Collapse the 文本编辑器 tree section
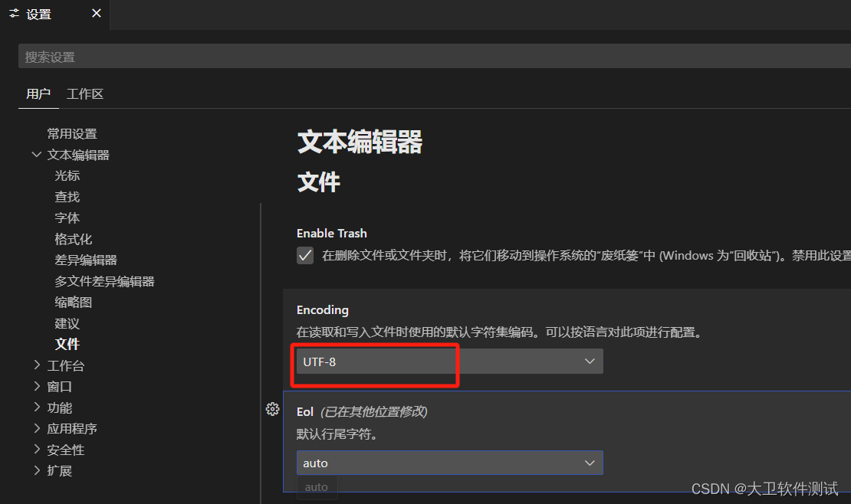 (36, 155)
